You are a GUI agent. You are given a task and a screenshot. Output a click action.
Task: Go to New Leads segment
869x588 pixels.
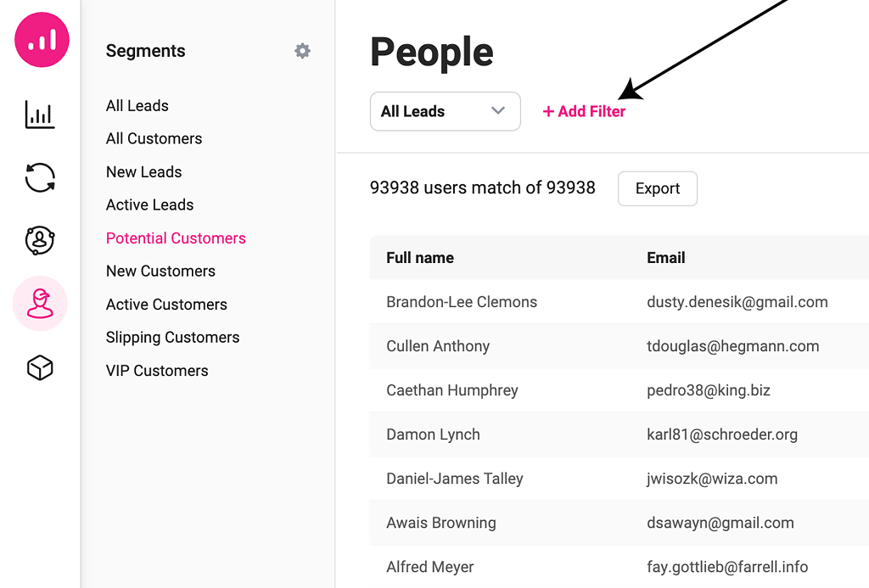click(x=143, y=172)
